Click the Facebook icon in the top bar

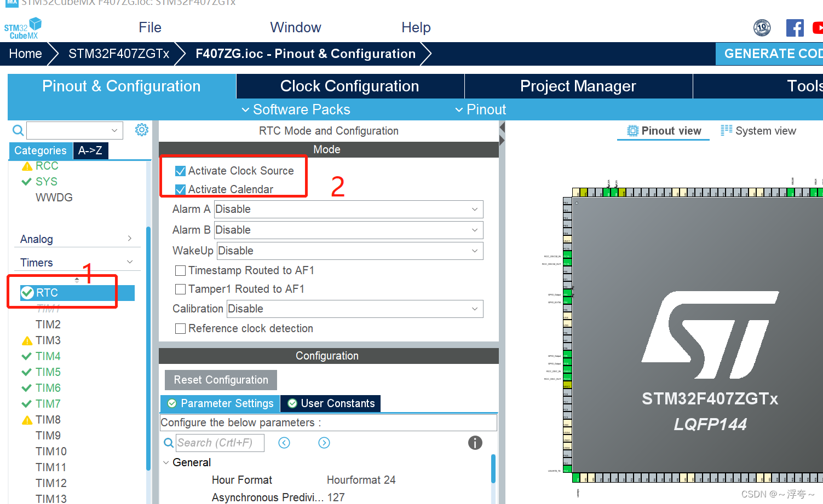(795, 27)
